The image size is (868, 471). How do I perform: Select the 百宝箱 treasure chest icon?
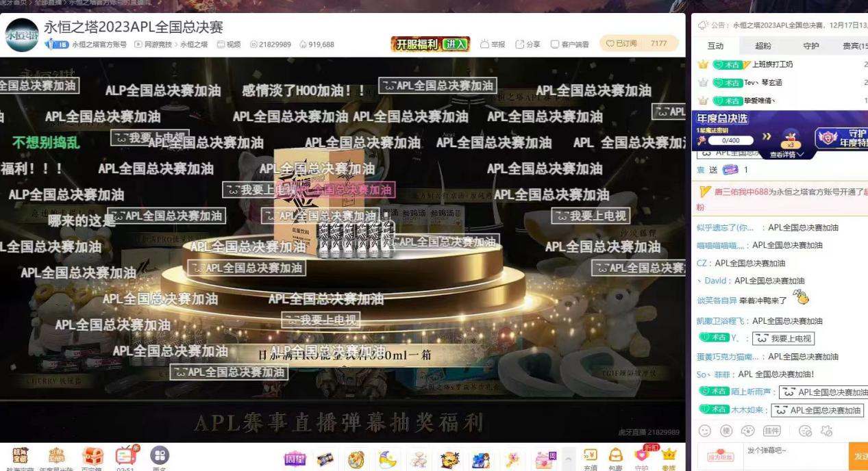[x=92, y=455]
